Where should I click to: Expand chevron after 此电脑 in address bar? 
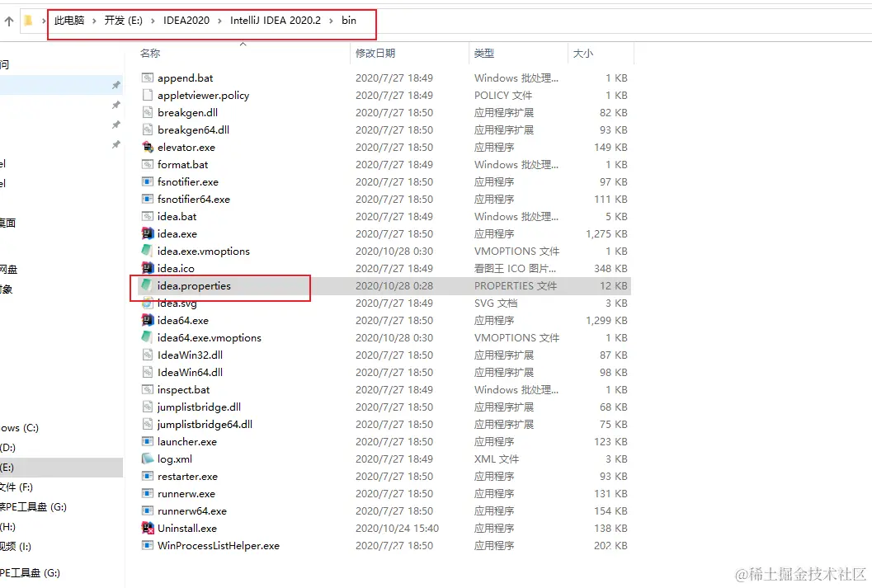95,21
